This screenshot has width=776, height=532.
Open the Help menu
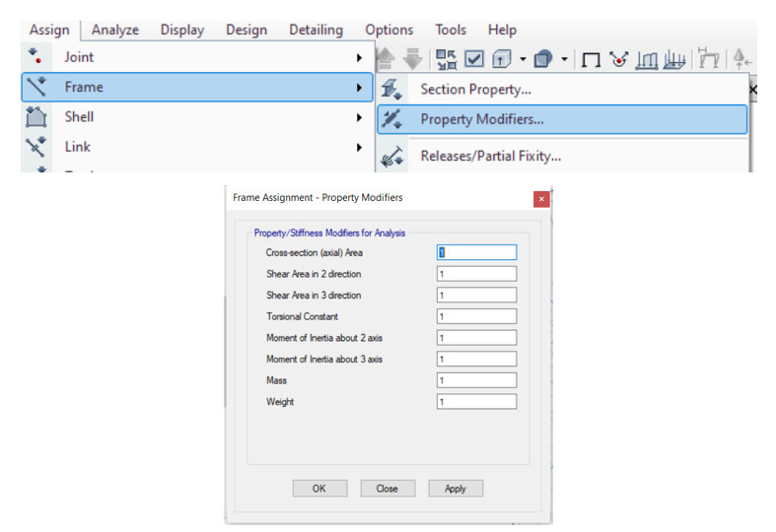point(502,30)
